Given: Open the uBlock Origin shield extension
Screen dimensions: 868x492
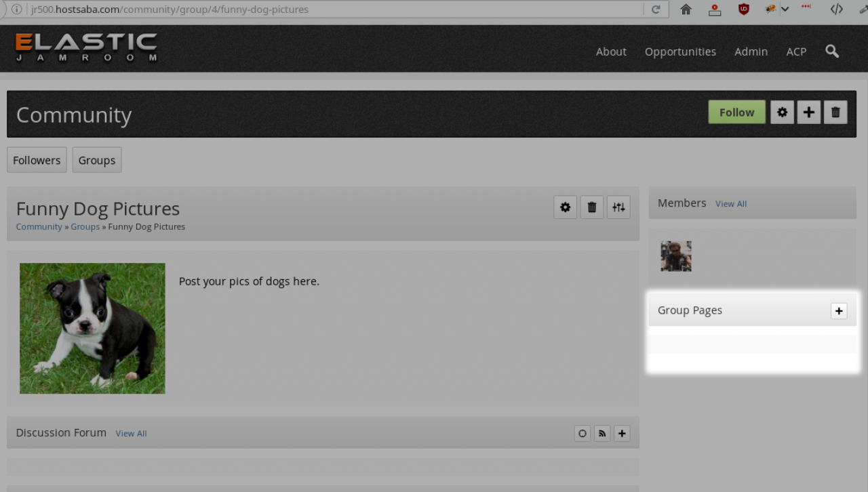Looking at the screenshot, I should (744, 9).
